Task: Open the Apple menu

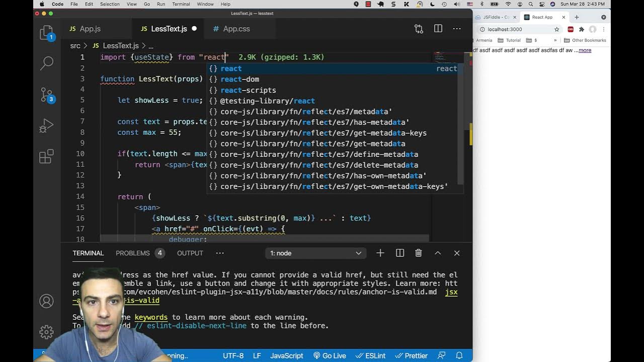Action: click(41, 4)
